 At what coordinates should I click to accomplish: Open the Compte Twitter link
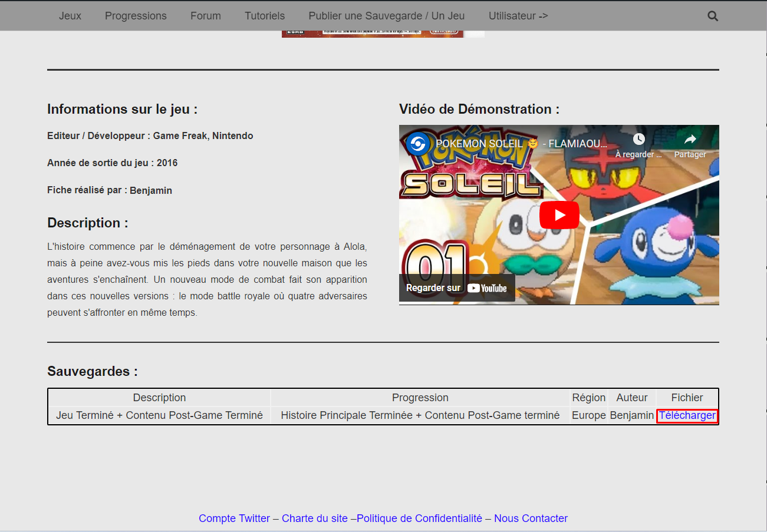234,518
